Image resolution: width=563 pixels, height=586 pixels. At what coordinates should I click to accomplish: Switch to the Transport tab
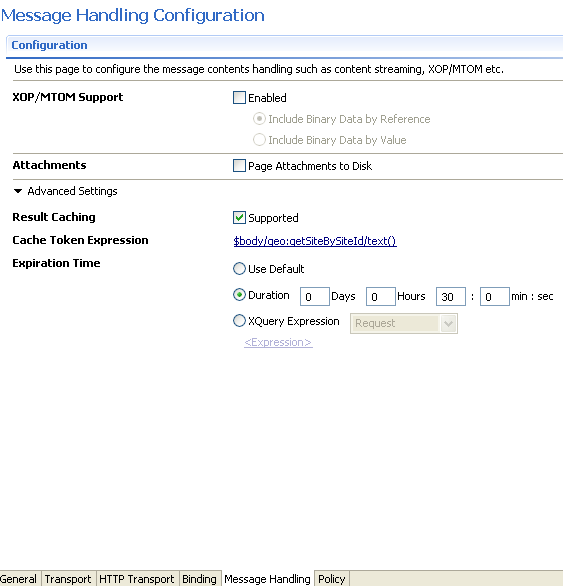pos(68,579)
